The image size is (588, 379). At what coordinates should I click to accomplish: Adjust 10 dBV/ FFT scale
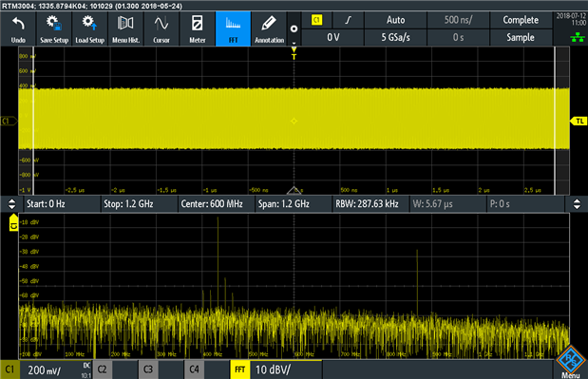[273, 370]
